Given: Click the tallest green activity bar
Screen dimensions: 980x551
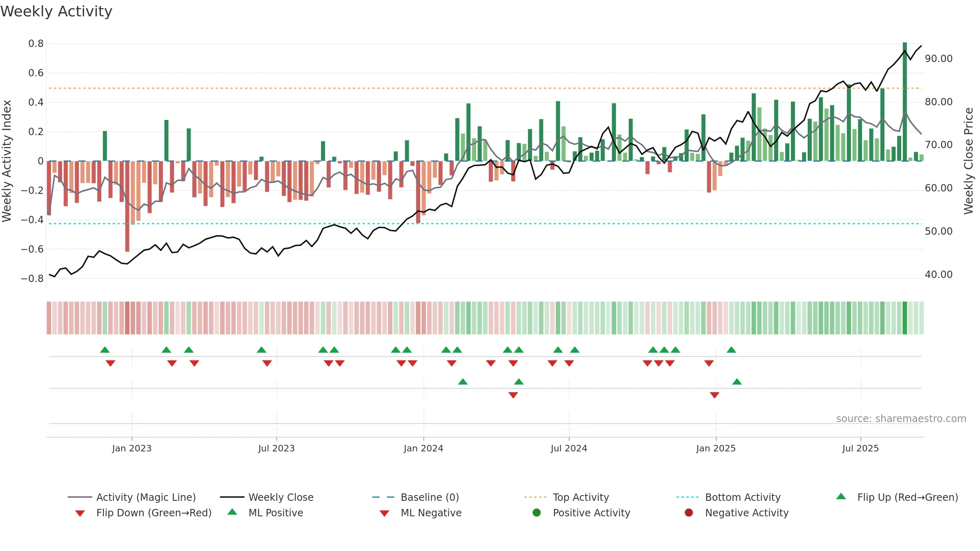Looking at the screenshot, I should (905, 102).
